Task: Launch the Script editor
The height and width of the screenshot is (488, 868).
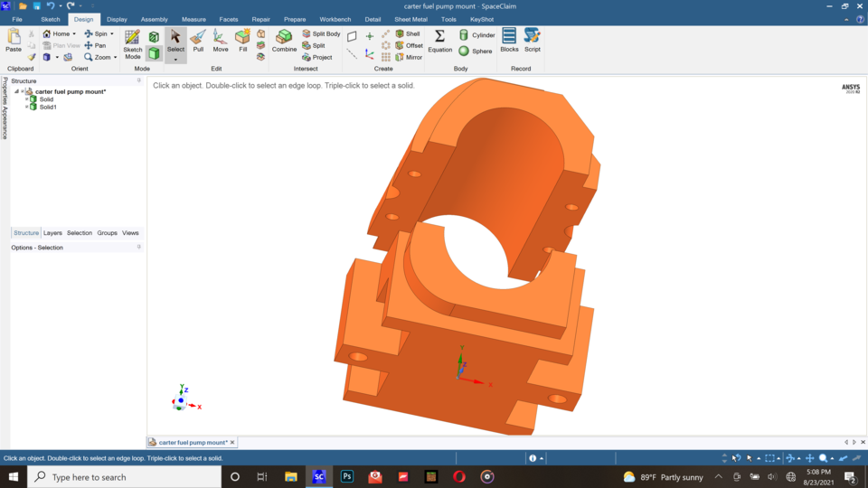Action: coord(533,41)
